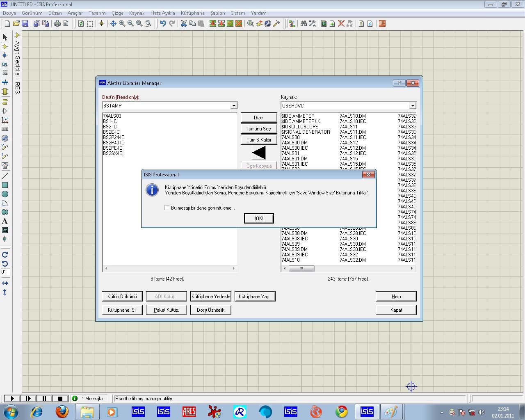525x420 pixels.
Task: Click the rotation angle input field
Action: 5,272
